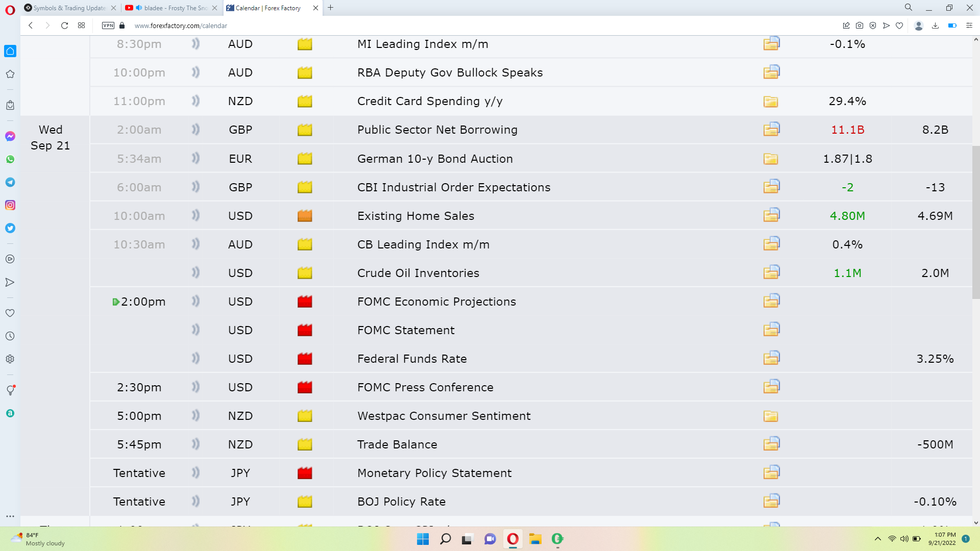Click orange impact icon for Existing Home Sales
Viewport: 980px width, 551px height.
(305, 216)
